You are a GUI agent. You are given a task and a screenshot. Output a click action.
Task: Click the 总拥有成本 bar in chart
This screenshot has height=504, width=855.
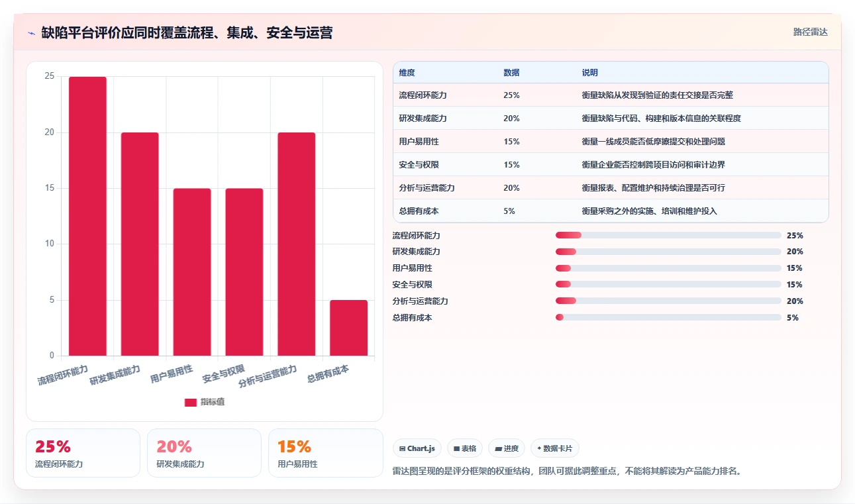click(x=349, y=328)
